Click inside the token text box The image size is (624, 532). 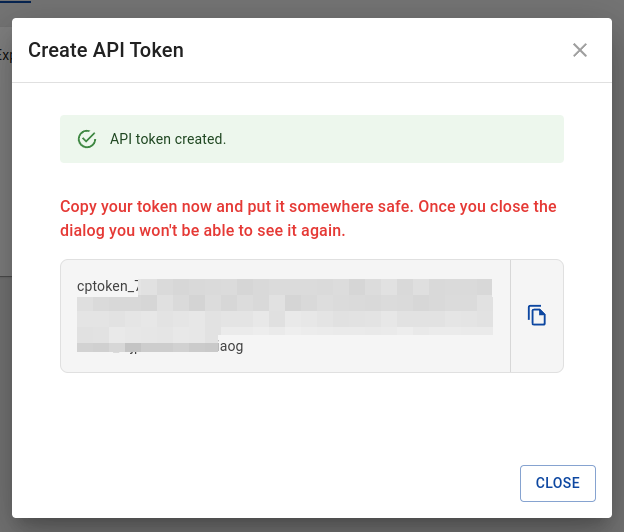click(285, 316)
